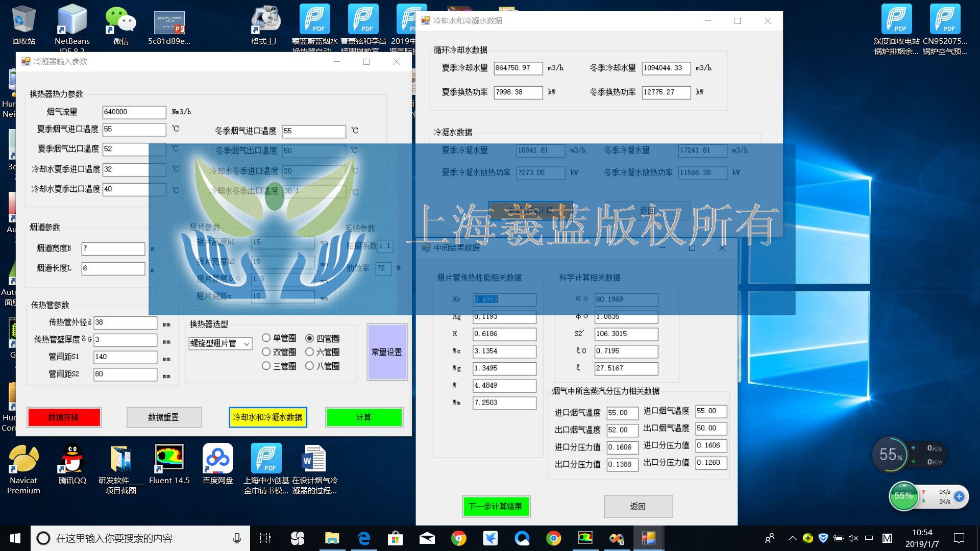Click the 夏季换热功率 value field
Screen dimensions: 980x551
point(518,92)
